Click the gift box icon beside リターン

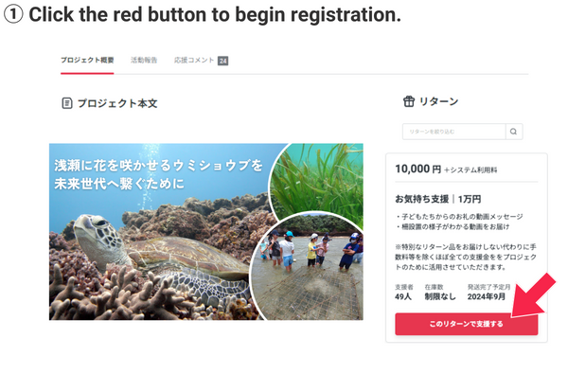tap(409, 101)
